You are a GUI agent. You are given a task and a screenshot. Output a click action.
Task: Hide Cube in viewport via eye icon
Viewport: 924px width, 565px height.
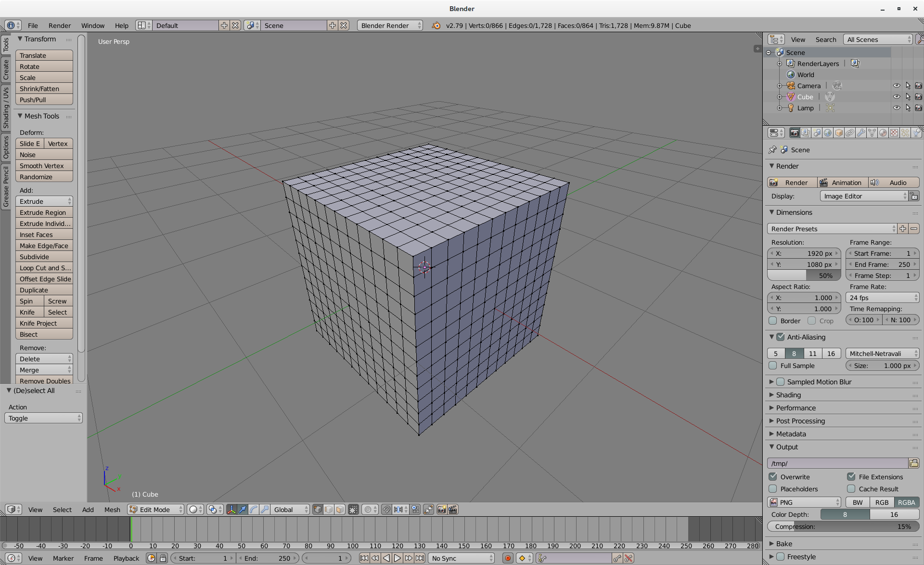coord(897,97)
